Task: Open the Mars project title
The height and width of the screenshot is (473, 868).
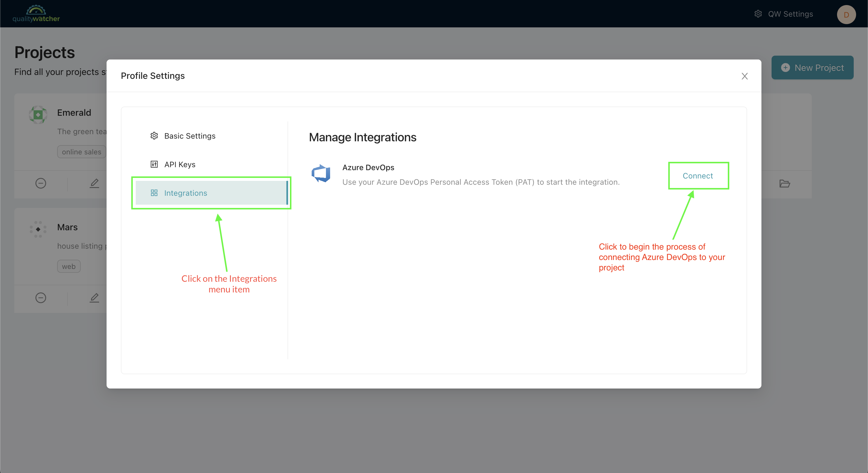Action: click(x=67, y=227)
